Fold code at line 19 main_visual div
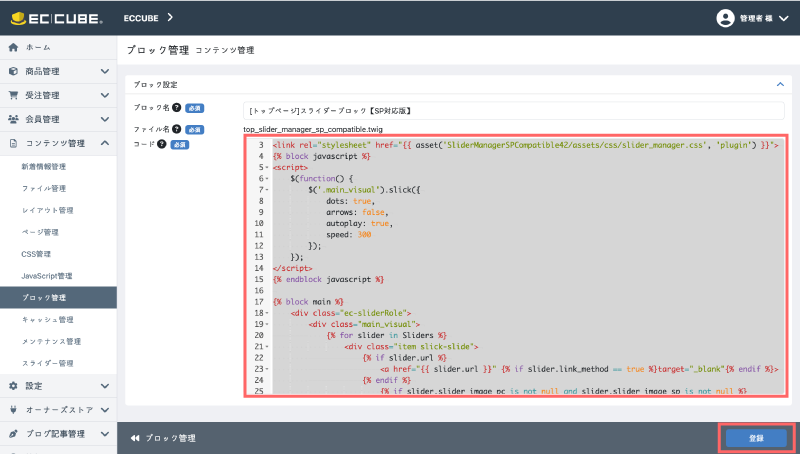Screen dimensions: 800x454 coord(267,324)
